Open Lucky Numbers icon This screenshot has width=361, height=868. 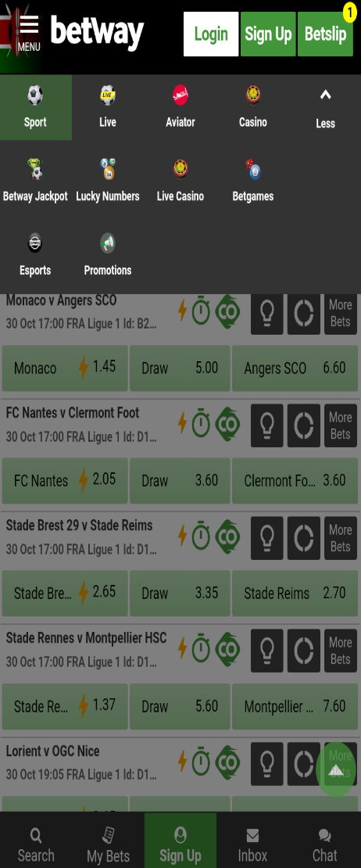108,169
